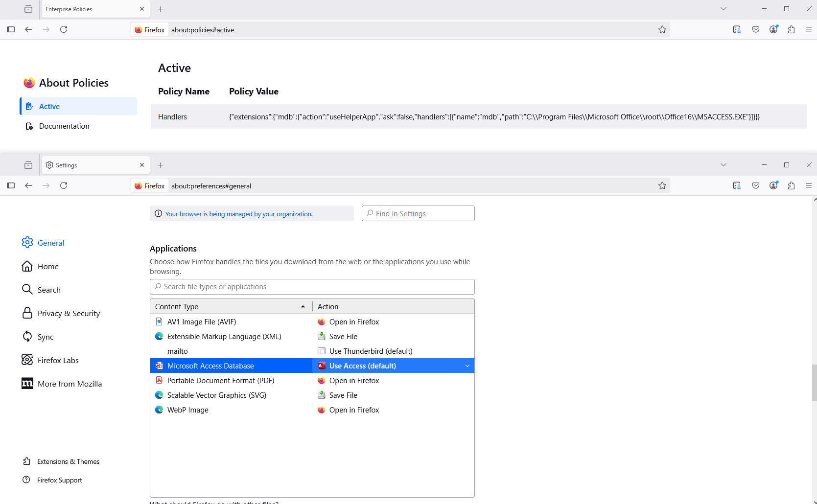Select the Microsoft Access Database row
817x504 pixels.
pos(312,366)
